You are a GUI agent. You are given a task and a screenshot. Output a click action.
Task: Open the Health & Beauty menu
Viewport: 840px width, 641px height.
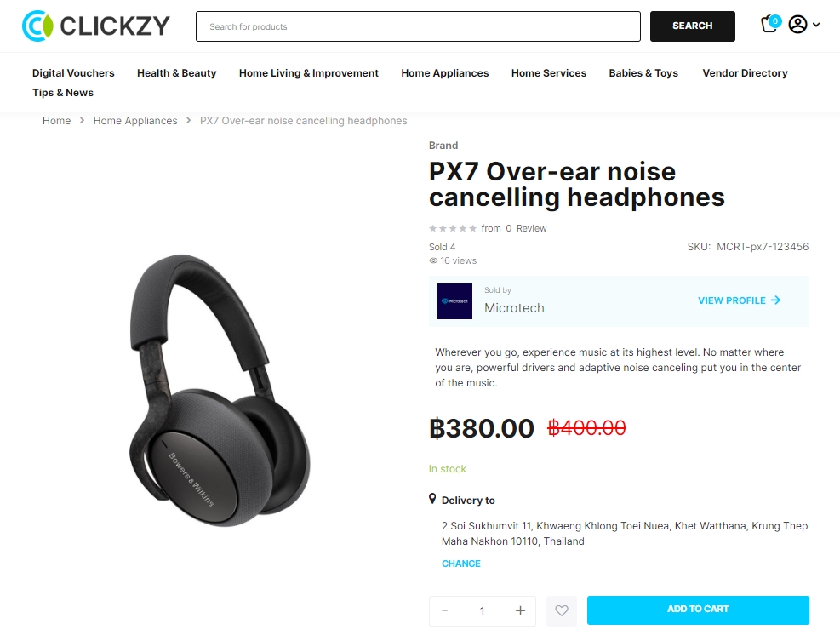click(x=177, y=73)
